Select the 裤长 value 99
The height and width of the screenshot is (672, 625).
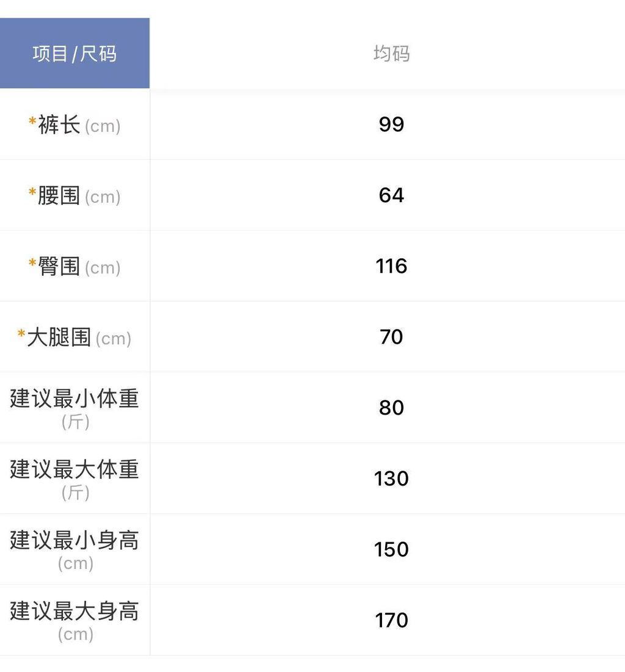coord(391,125)
